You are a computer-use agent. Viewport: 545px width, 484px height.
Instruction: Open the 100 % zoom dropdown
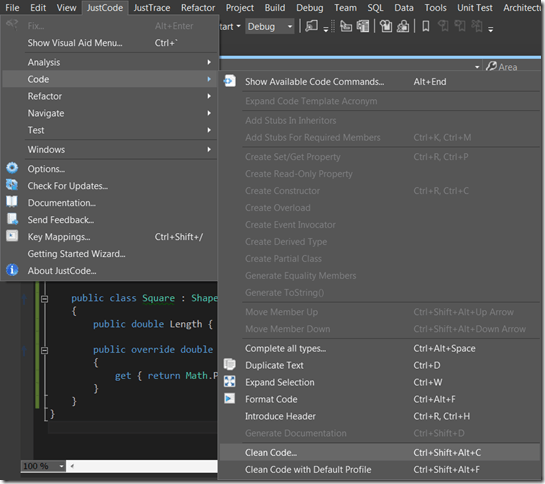pos(61,466)
